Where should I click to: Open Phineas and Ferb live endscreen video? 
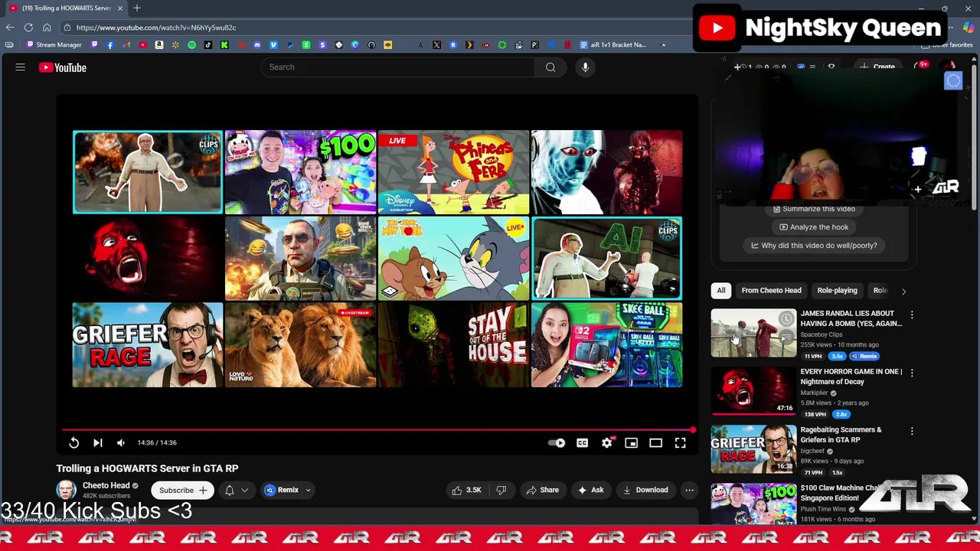click(x=453, y=172)
